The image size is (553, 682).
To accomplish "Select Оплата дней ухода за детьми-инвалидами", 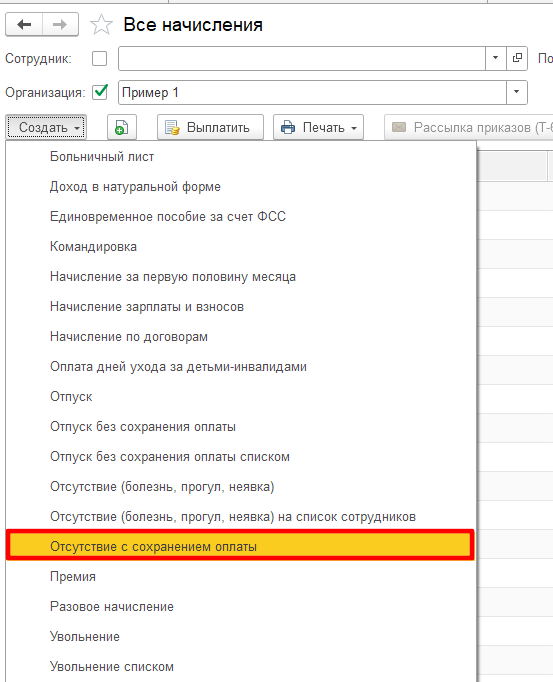I will point(241,367).
